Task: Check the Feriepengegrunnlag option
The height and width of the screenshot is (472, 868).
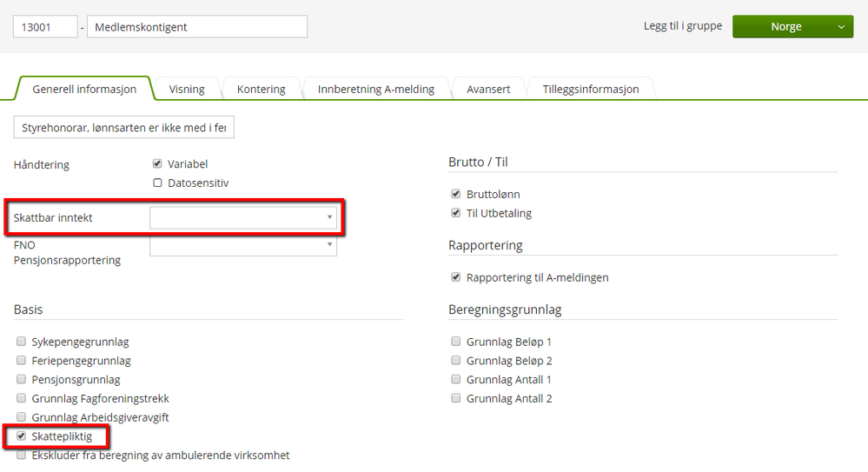Action: tap(21, 360)
